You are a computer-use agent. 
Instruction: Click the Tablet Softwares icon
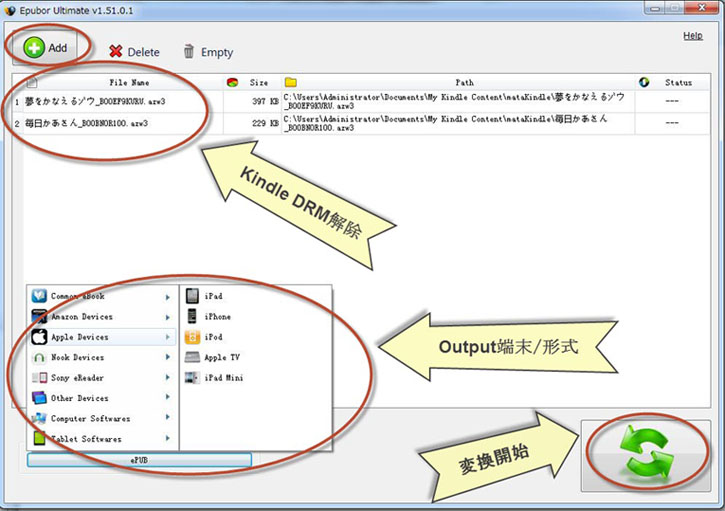(x=39, y=438)
